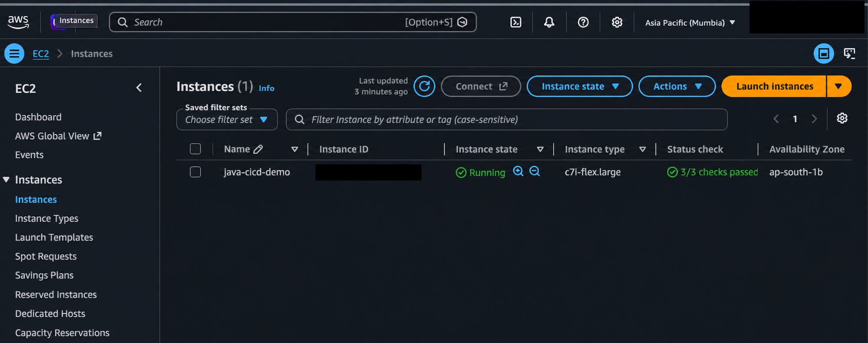
Task: Click page number 1 in pagination
Action: [795, 119]
